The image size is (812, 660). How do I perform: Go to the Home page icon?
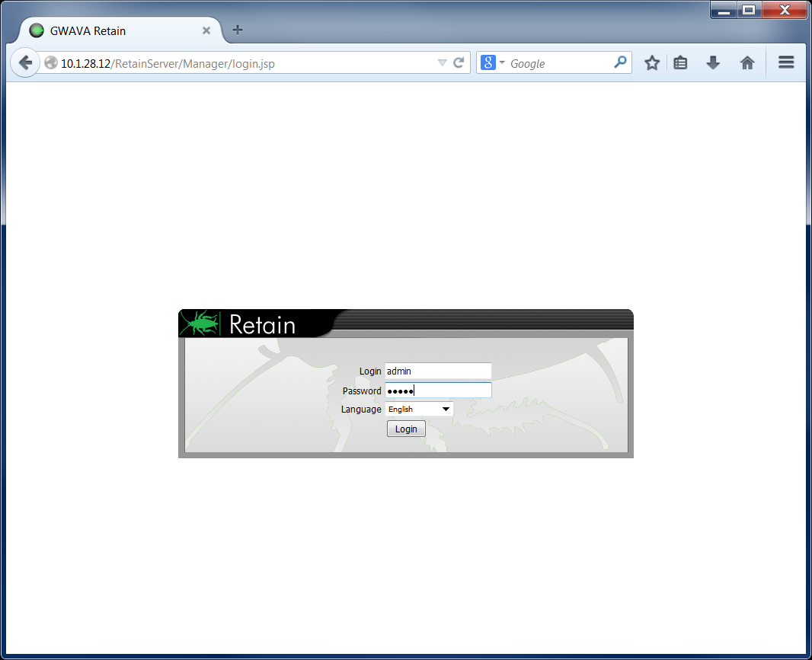(747, 63)
